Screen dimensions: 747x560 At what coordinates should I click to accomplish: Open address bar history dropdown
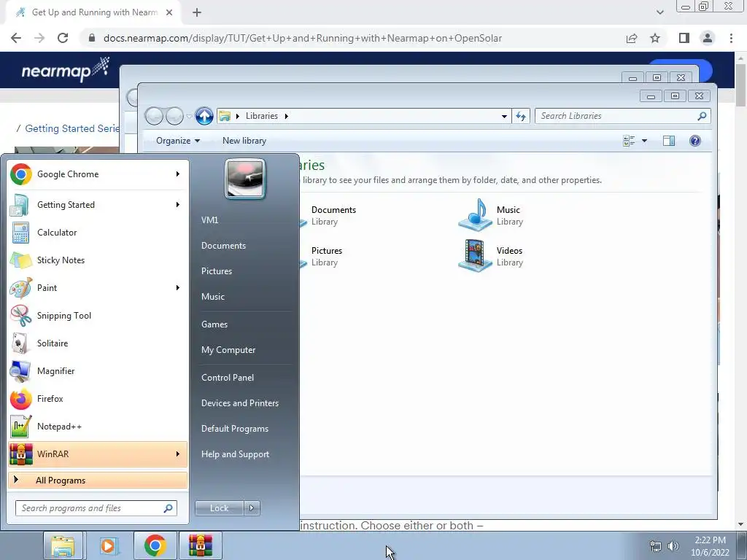pyautogui.click(x=504, y=116)
